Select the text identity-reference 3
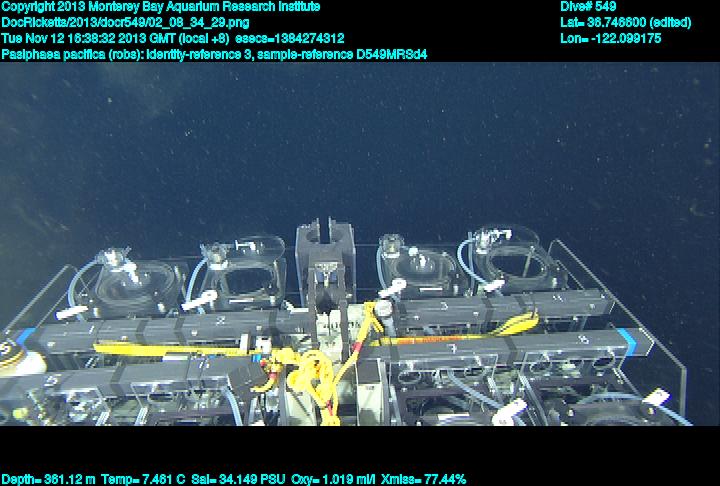This screenshot has height=486, width=720. (x=199, y=55)
